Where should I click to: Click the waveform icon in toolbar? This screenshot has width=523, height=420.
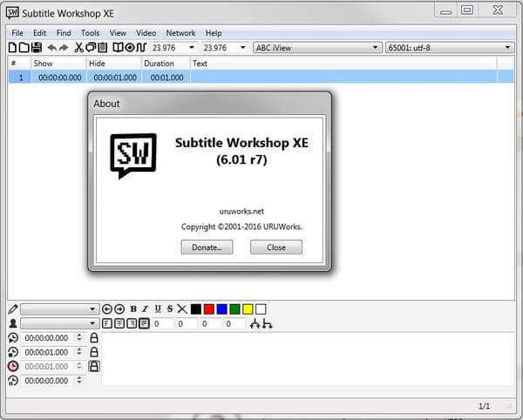pos(141,48)
